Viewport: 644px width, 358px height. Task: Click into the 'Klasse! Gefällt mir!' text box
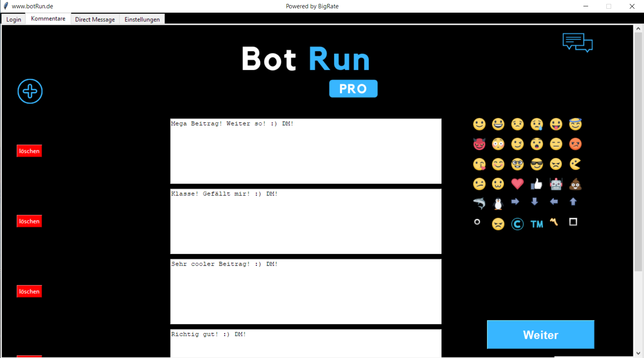(306, 222)
